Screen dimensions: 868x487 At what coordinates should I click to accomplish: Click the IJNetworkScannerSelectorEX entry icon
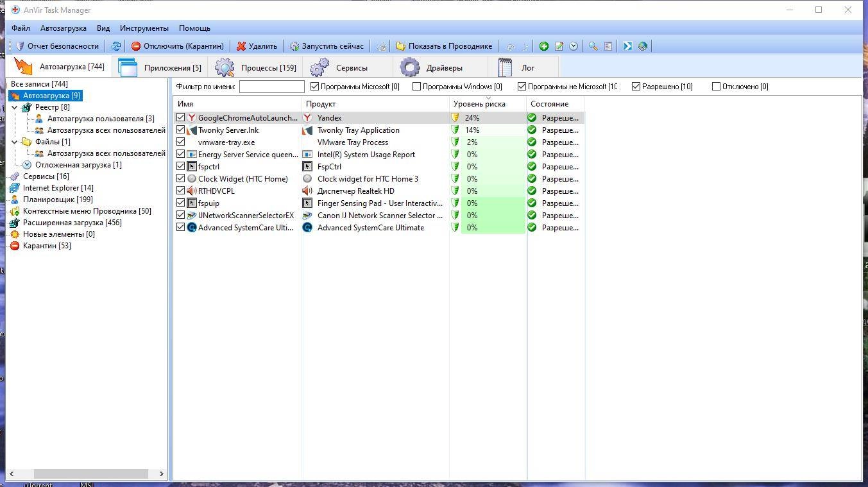tap(191, 216)
